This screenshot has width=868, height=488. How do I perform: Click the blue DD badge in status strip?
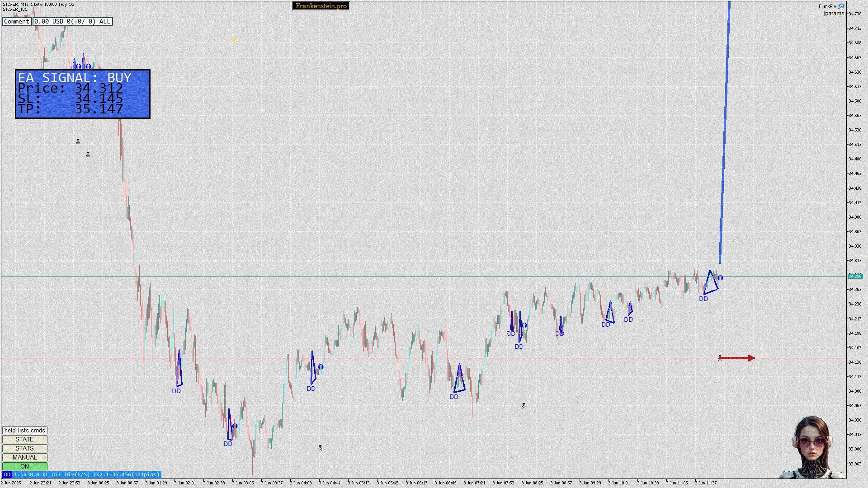(x=7, y=474)
